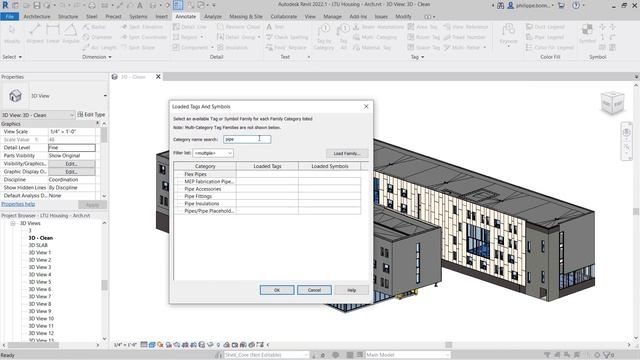
Task: Click the Load Family button
Action: 347,153
